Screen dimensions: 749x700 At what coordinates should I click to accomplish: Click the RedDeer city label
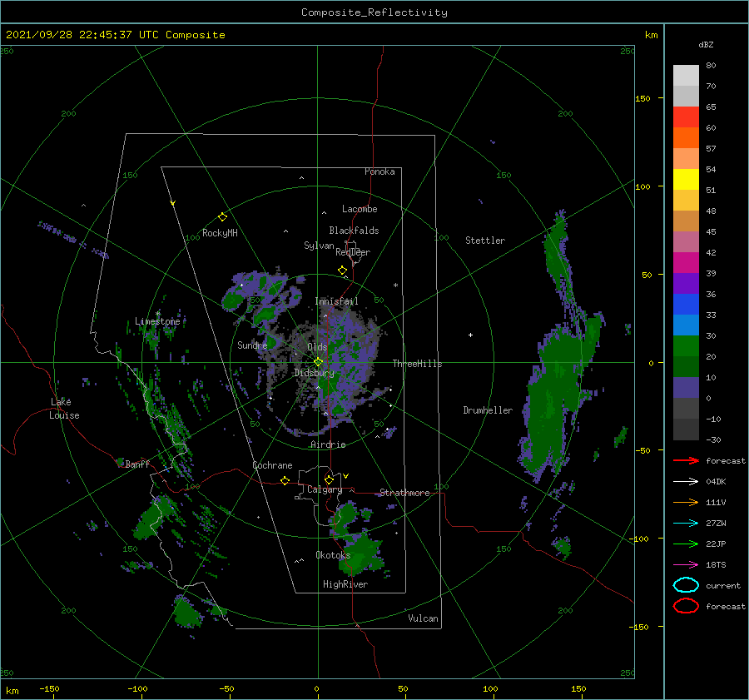(x=353, y=252)
